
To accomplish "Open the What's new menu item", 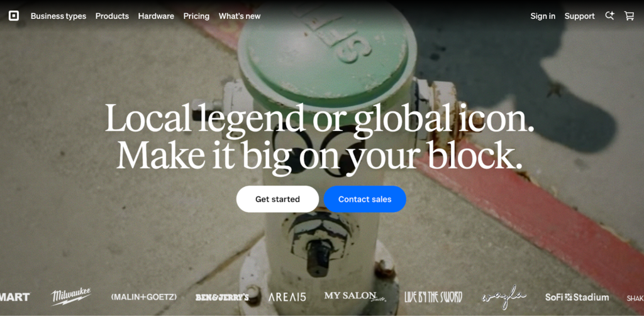I will 240,16.
